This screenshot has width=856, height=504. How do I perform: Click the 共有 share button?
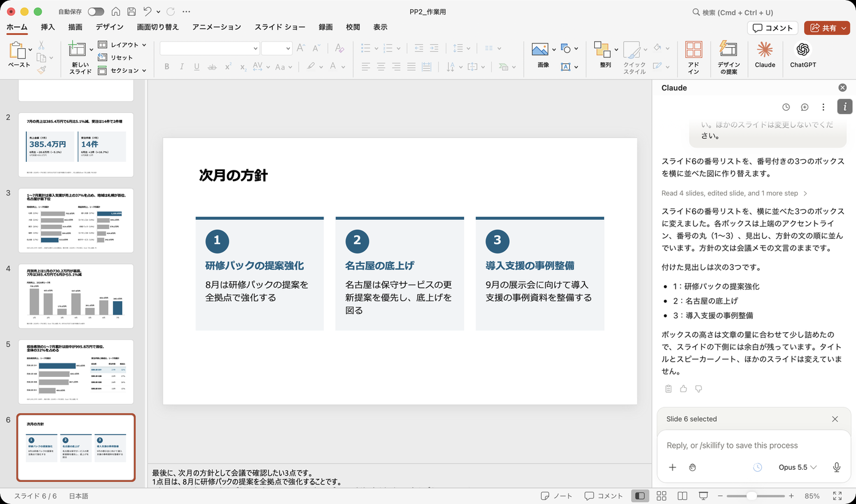(x=827, y=28)
